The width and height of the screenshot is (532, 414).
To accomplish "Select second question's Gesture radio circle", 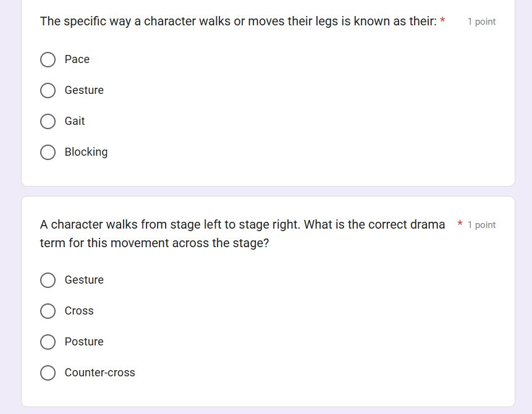I will [x=48, y=281].
